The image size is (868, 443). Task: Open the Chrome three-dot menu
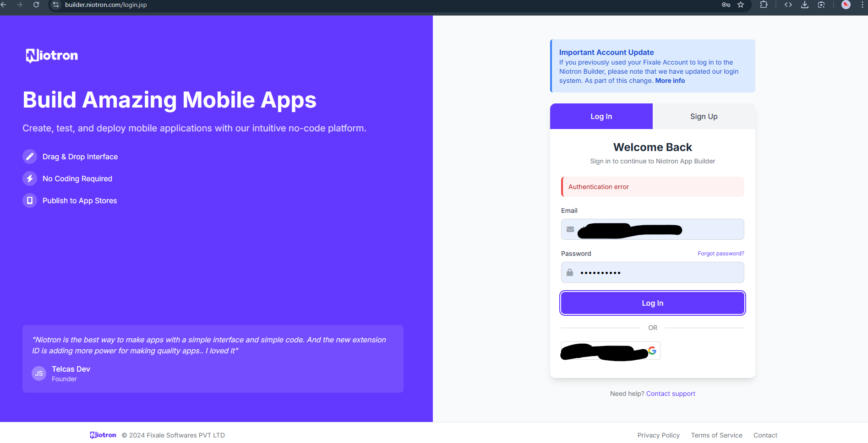point(862,5)
